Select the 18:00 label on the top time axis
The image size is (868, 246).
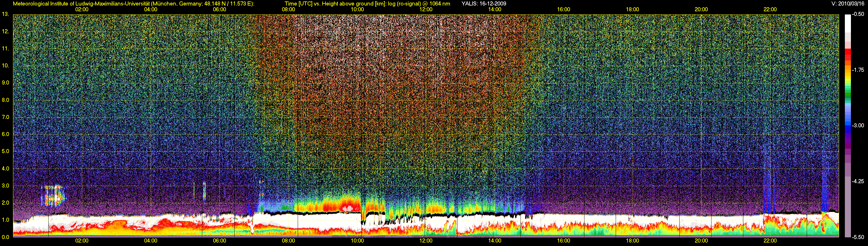coord(632,10)
